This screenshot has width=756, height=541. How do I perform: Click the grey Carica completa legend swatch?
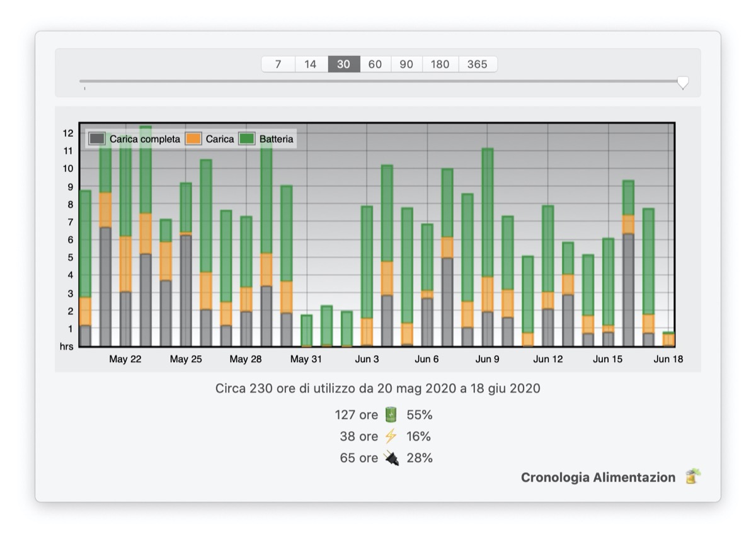pyautogui.click(x=97, y=139)
